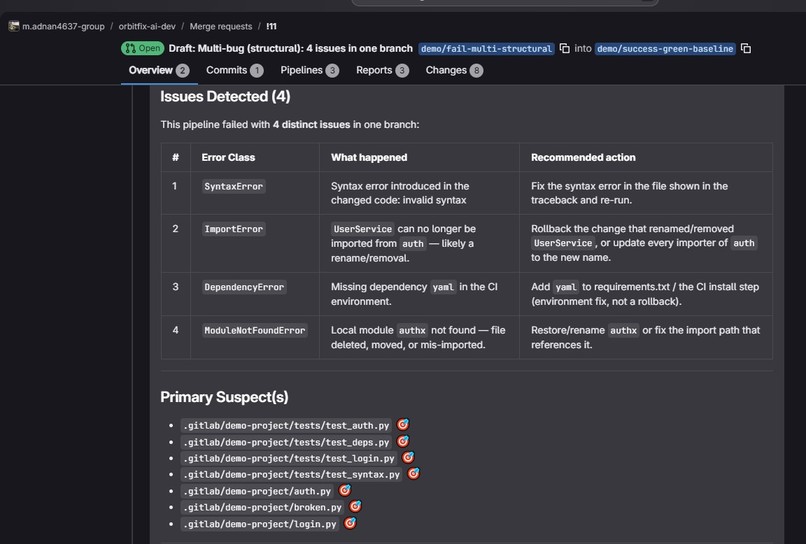Click the DependencyError class cell
This screenshot has height=544, width=806.
coord(244,287)
